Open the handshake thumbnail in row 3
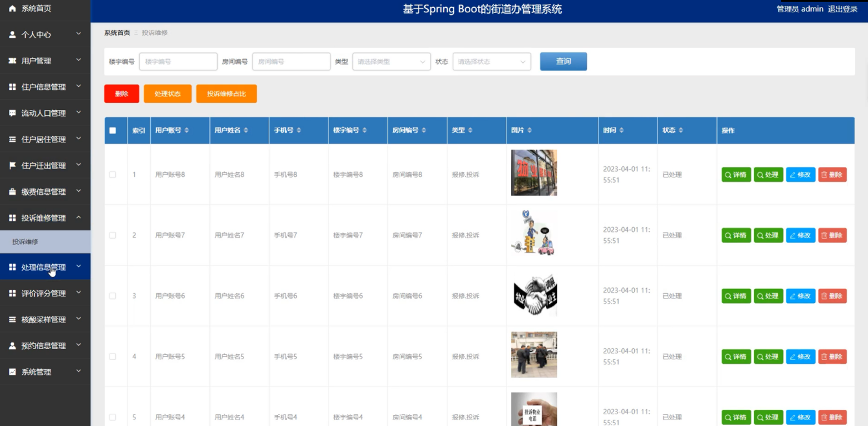 tap(534, 296)
